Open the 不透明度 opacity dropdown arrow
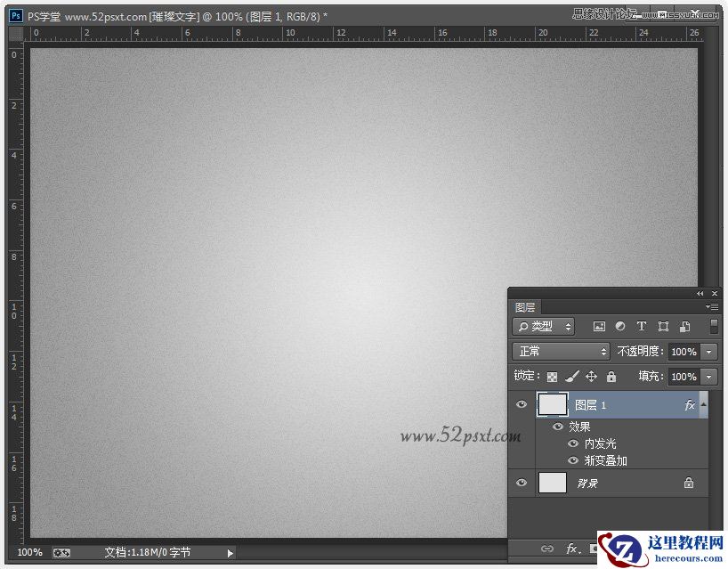Image resolution: width=728 pixels, height=569 pixels. 708,351
